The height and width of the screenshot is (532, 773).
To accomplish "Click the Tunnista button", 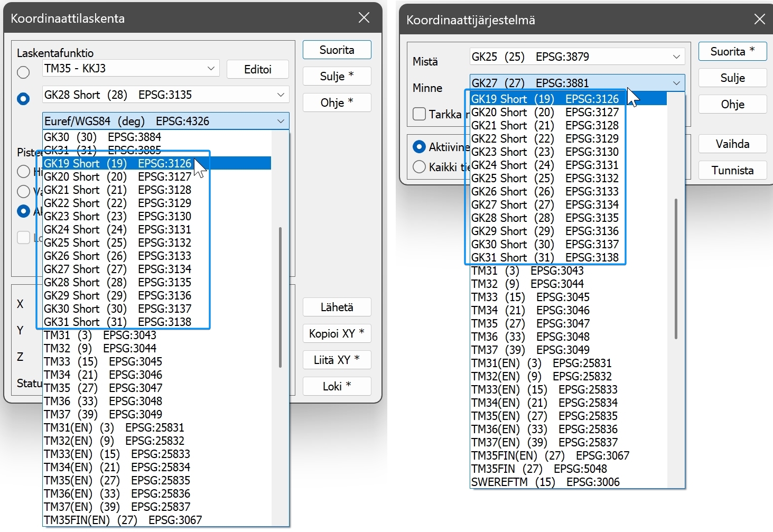I will point(732,170).
